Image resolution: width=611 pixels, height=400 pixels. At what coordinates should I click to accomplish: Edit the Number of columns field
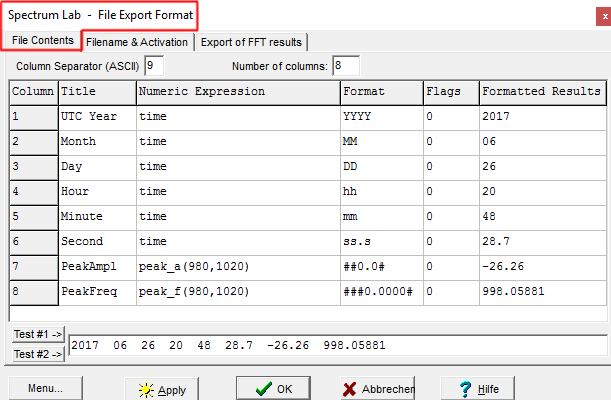[345, 66]
